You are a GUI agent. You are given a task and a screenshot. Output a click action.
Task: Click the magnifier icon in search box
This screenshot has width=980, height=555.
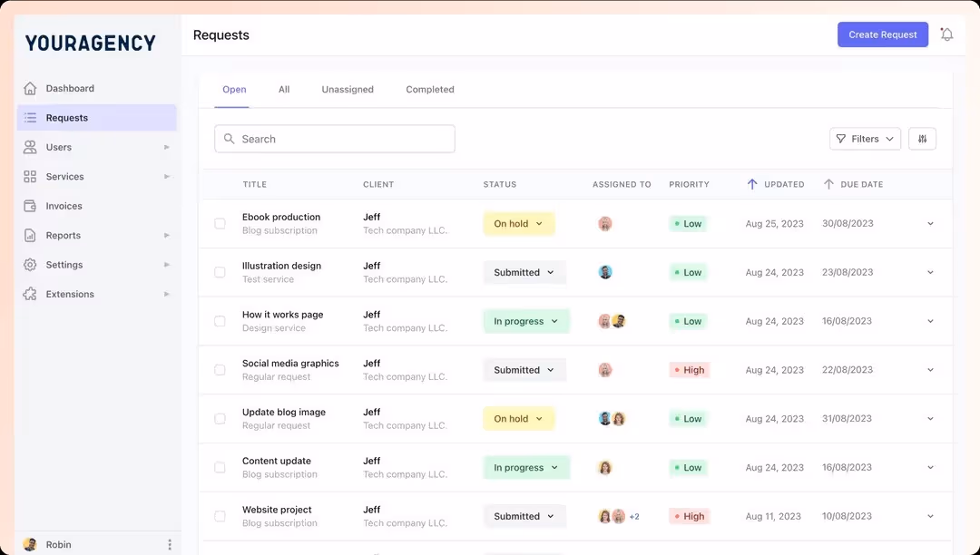(x=230, y=139)
